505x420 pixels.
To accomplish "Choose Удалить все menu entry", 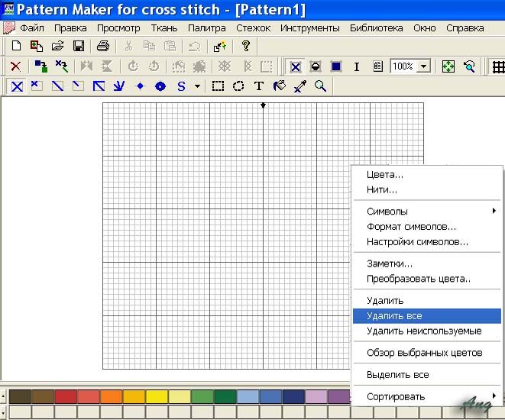I will pyautogui.click(x=427, y=315).
